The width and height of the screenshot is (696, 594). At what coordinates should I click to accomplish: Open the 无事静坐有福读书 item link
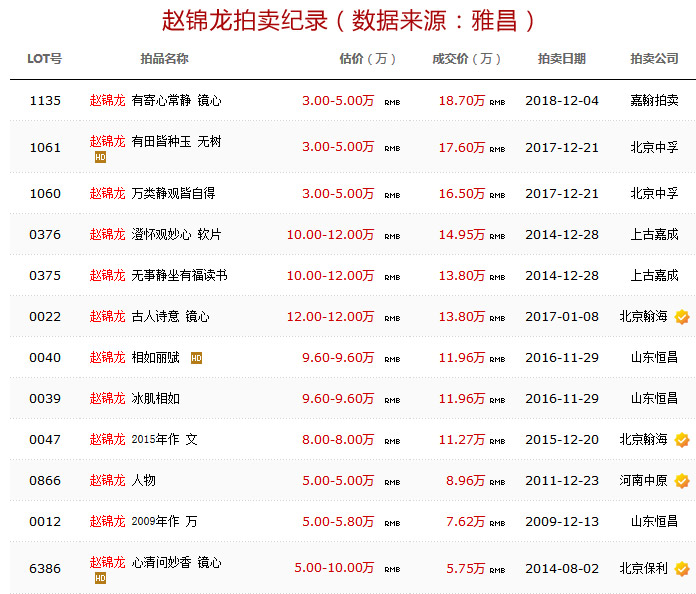179,275
